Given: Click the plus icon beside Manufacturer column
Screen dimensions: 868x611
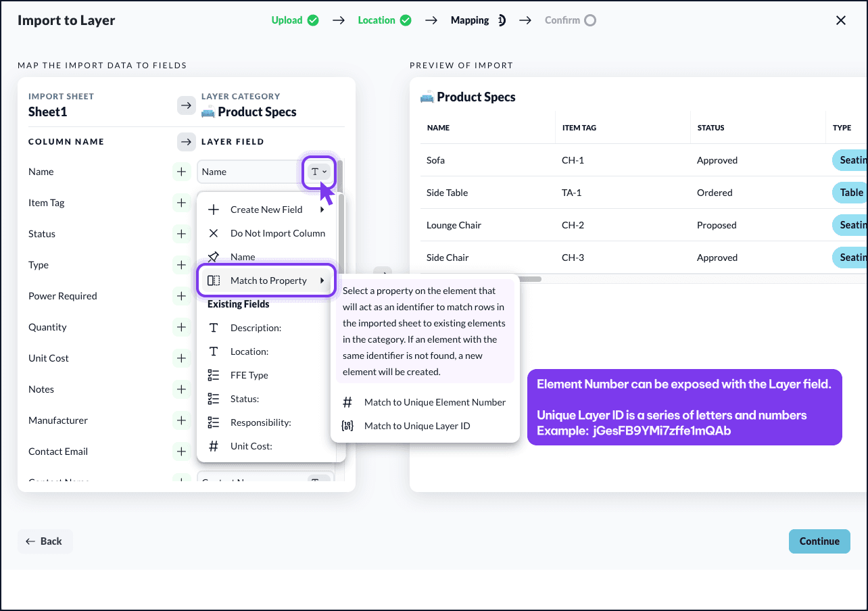Looking at the screenshot, I should [x=181, y=420].
